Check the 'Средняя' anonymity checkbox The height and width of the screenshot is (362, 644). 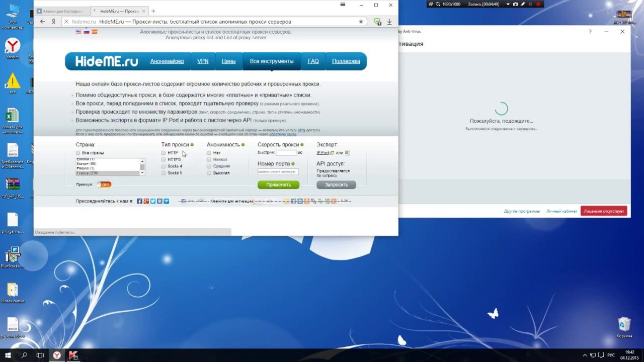(209, 166)
